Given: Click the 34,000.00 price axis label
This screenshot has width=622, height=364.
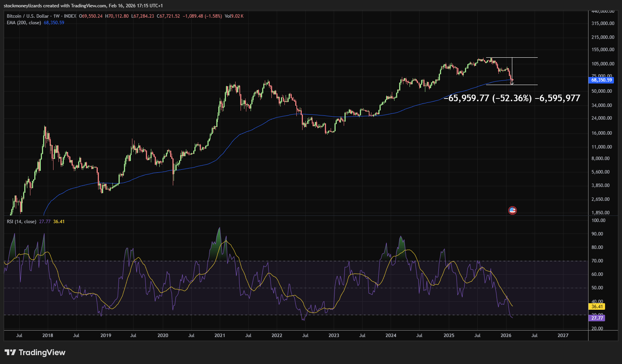Looking at the screenshot, I should [x=602, y=105].
